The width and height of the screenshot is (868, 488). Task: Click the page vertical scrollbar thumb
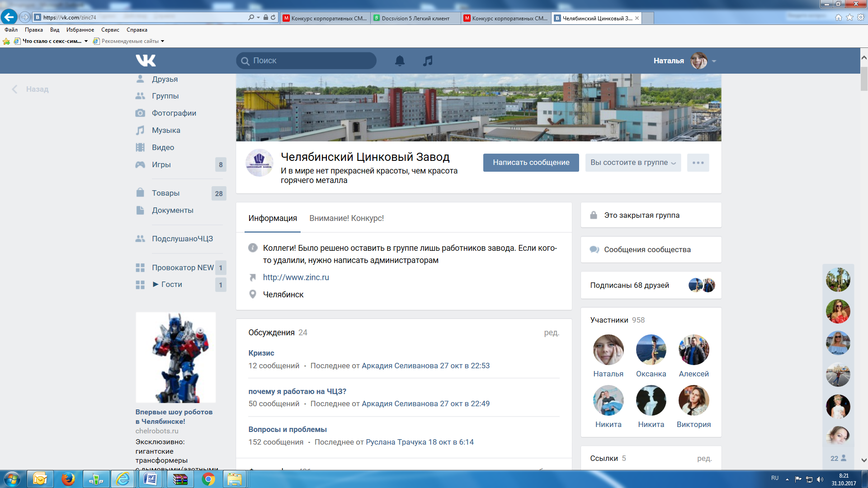tap(864, 79)
